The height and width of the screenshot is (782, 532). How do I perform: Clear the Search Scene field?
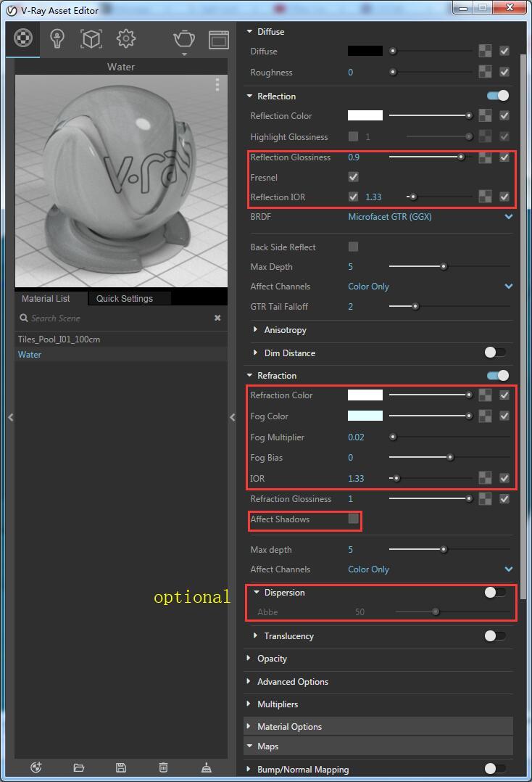(217, 318)
